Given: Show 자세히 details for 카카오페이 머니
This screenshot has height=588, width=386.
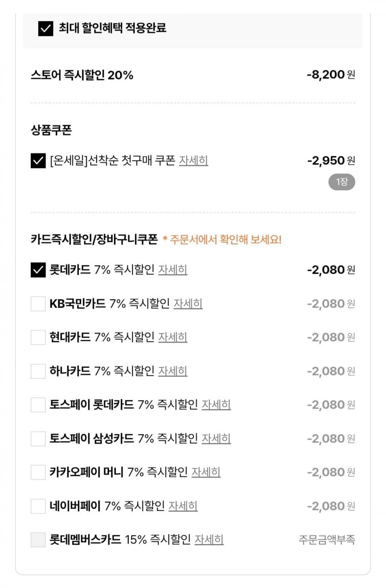Looking at the screenshot, I should 206,472.
